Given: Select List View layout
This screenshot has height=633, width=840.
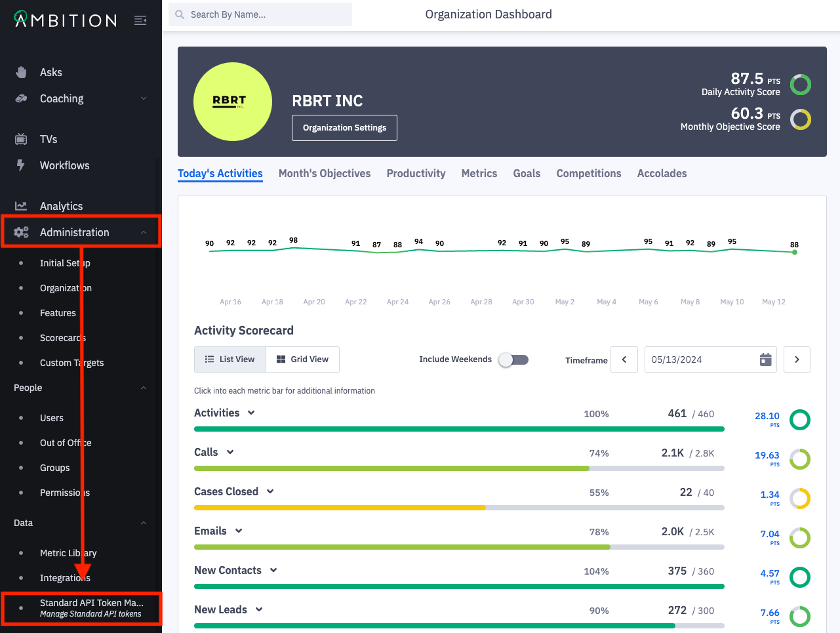Looking at the screenshot, I should click(230, 359).
